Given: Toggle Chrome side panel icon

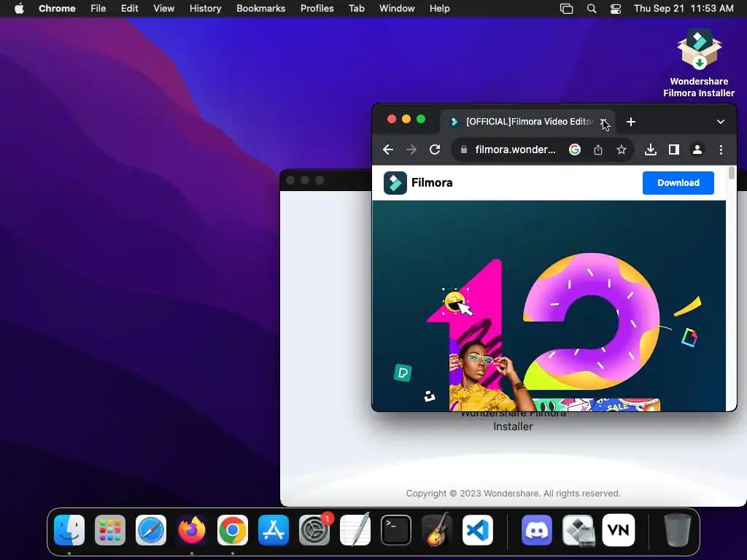Looking at the screenshot, I should point(673,149).
